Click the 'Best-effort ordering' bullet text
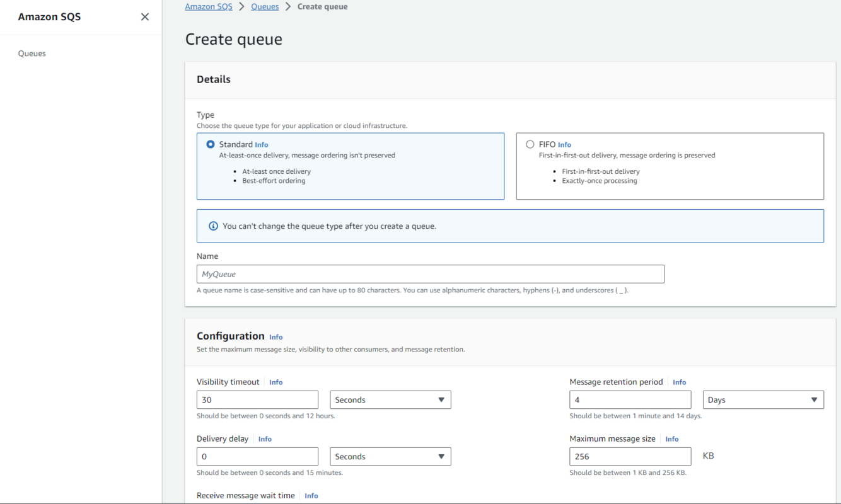Image resolution: width=841 pixels, height=504 pixels. (x=274, y=181)
